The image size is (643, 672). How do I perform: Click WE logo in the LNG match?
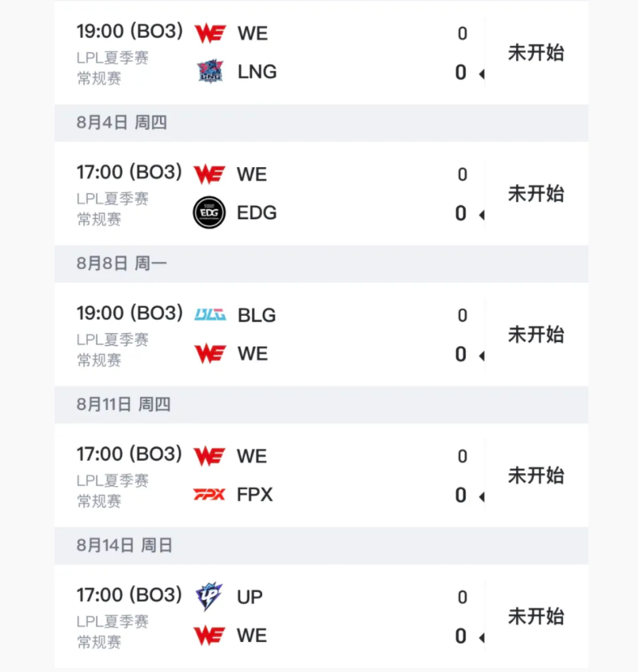210,33
